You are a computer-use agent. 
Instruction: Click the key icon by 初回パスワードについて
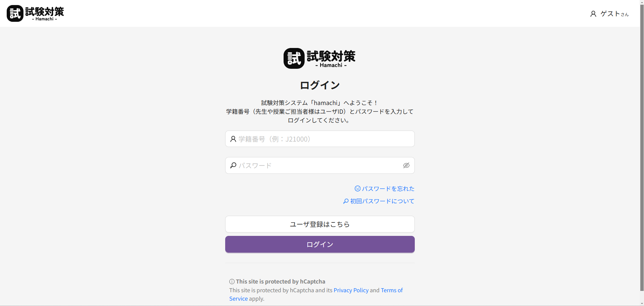click(x=346, y=201)
